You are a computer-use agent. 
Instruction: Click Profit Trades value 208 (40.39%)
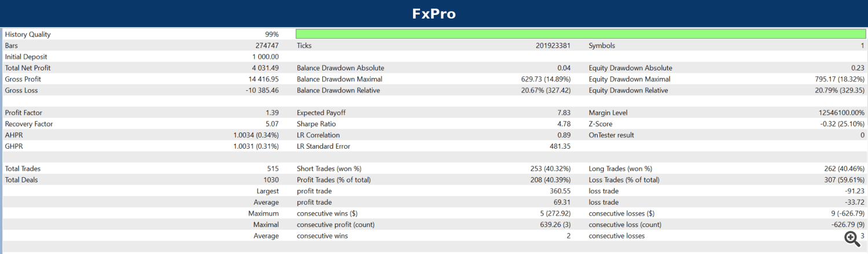(x=550, y=180)
